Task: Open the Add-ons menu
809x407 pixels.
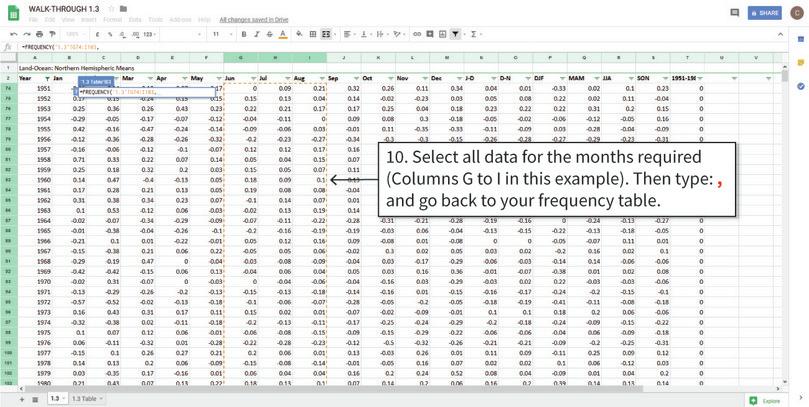Action: tap(181, 20)
